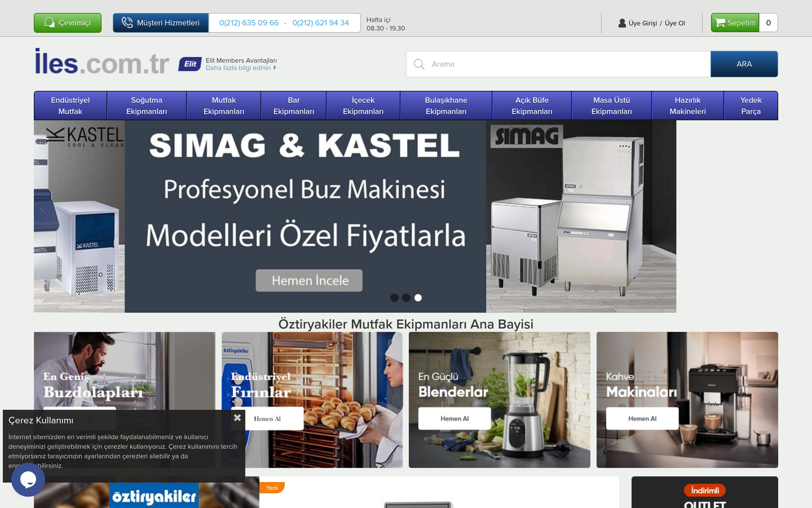
Task: Click the Müşteri Hizmetleri phone icon
Action: 127,23
